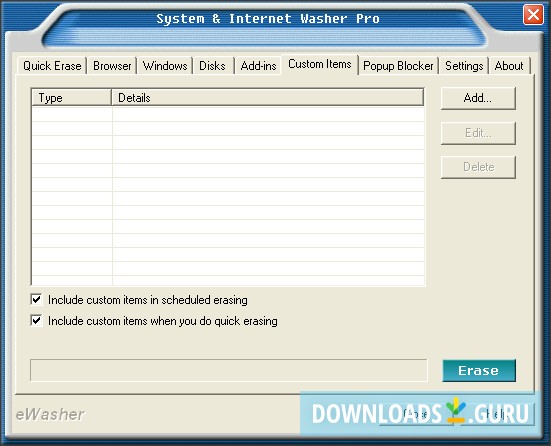Viewport: 551px width, 446px height.
Task: Click the Add... button
Action: [x=478, y=98]
